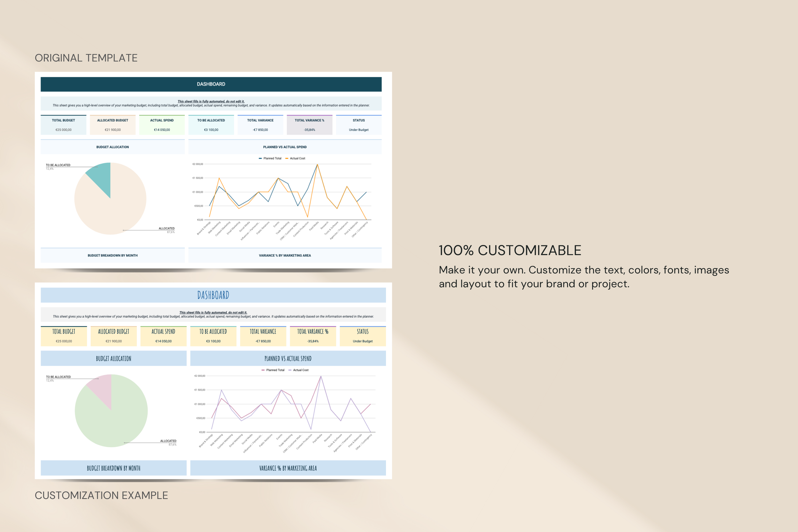Click the ORIGINAL TEMPLATE caption
The height and width of the screenshot is (532, 798).
[86, 58]
